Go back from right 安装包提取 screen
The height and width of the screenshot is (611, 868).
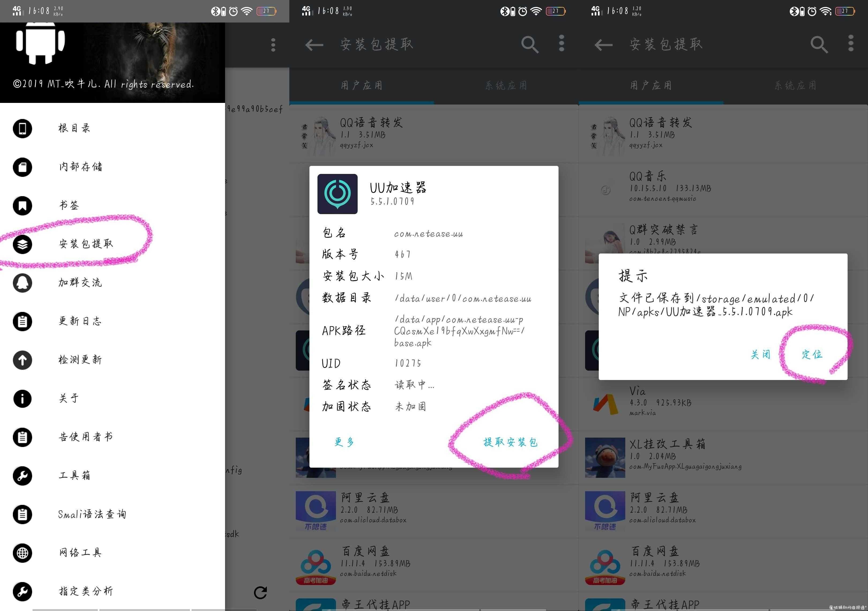(x=603, y=45)
